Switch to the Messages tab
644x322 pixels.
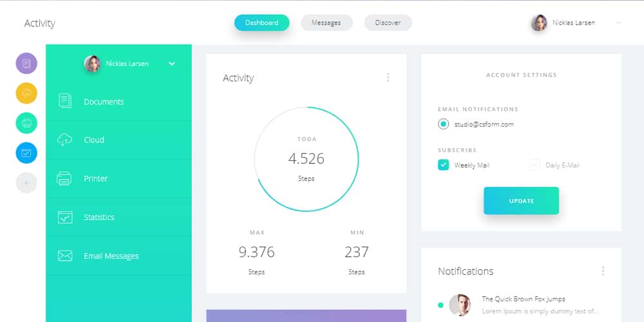(327, 23)
